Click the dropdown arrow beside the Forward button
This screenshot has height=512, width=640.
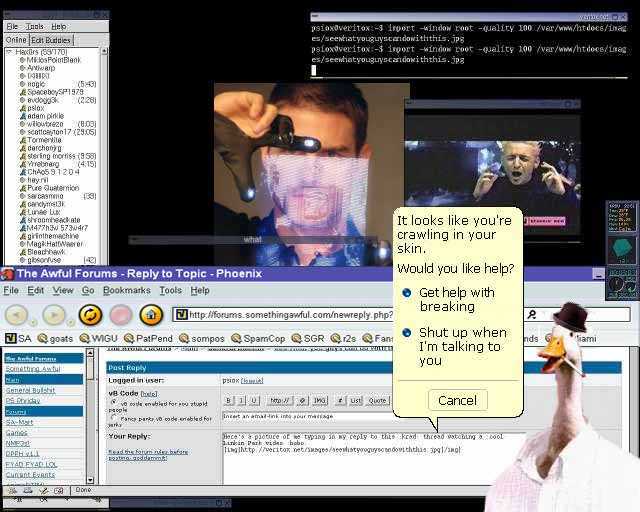click(70, 323)
